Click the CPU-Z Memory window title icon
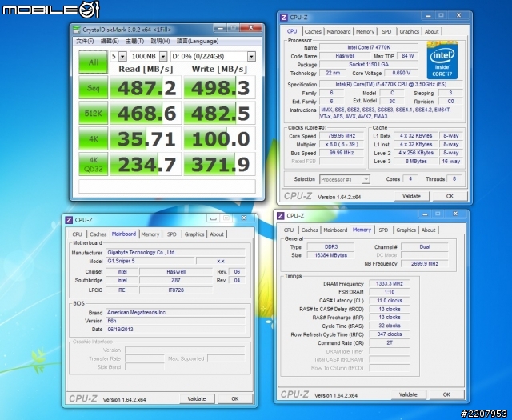 click(x=281, y=215)
